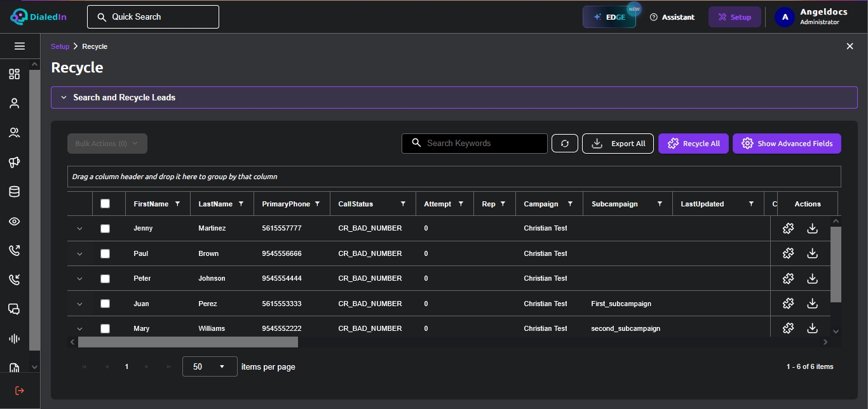Click the Search Keywords input

click(x=475, y=144)
